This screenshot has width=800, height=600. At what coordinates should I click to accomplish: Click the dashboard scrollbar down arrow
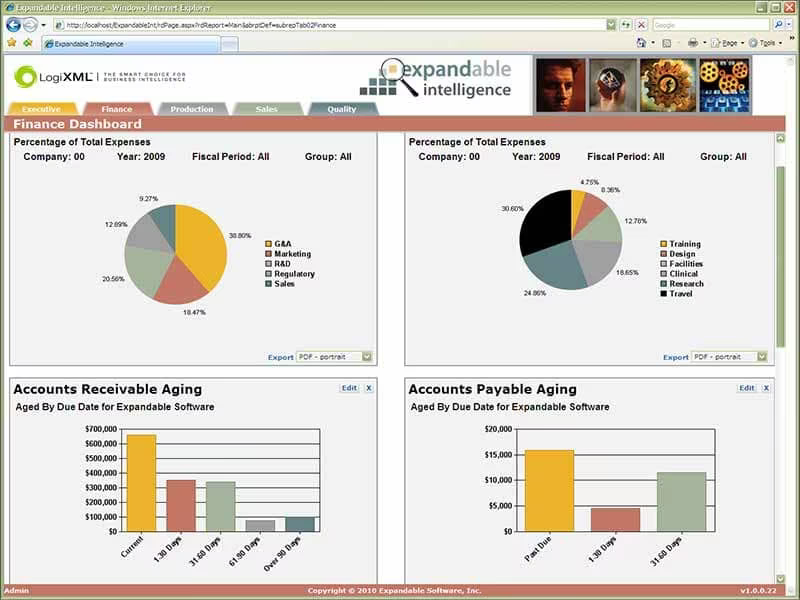click(x=780, y=579)
